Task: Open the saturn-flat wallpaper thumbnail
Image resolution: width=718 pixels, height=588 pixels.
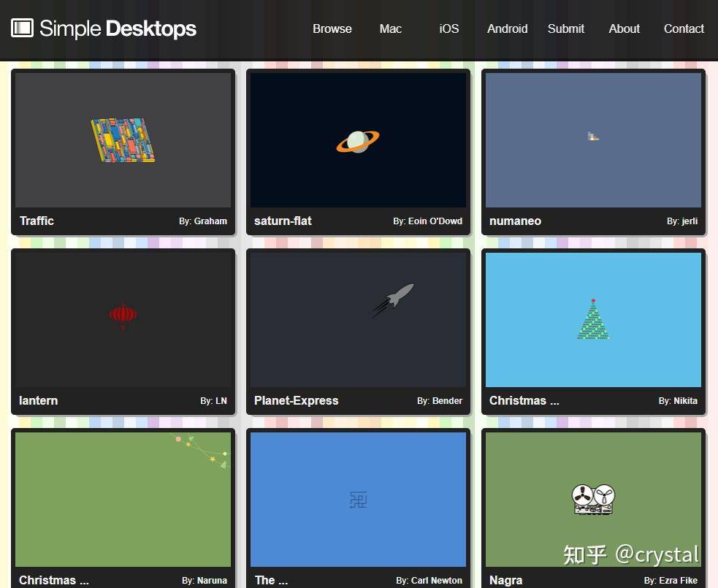Action: pyautogui.click(x=358, y=140)
